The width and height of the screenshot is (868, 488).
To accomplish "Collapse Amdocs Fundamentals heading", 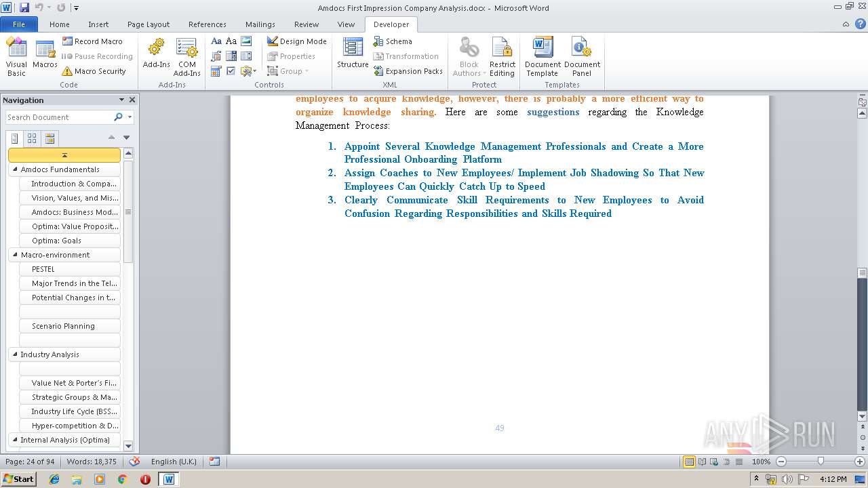I will click(16, 169).
